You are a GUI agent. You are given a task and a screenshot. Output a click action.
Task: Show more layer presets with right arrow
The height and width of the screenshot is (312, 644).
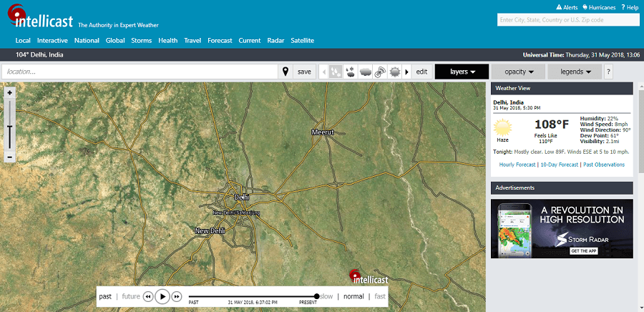[x=406, y=72]
